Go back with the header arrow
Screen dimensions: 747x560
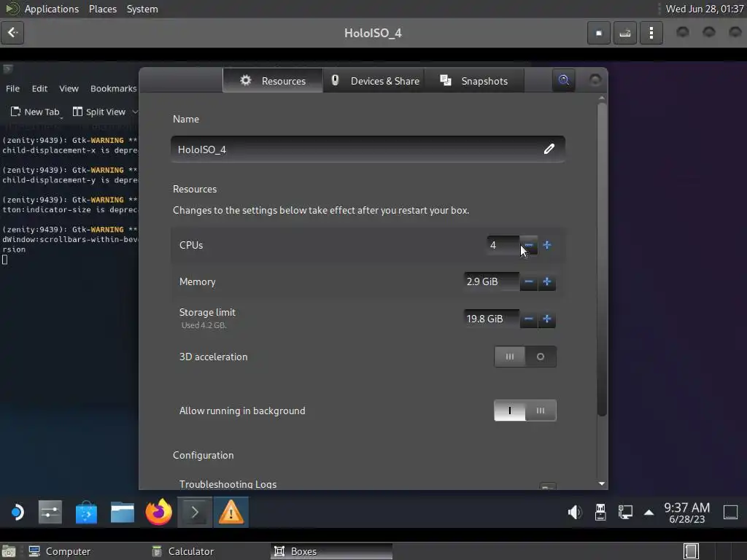[12, 33]
